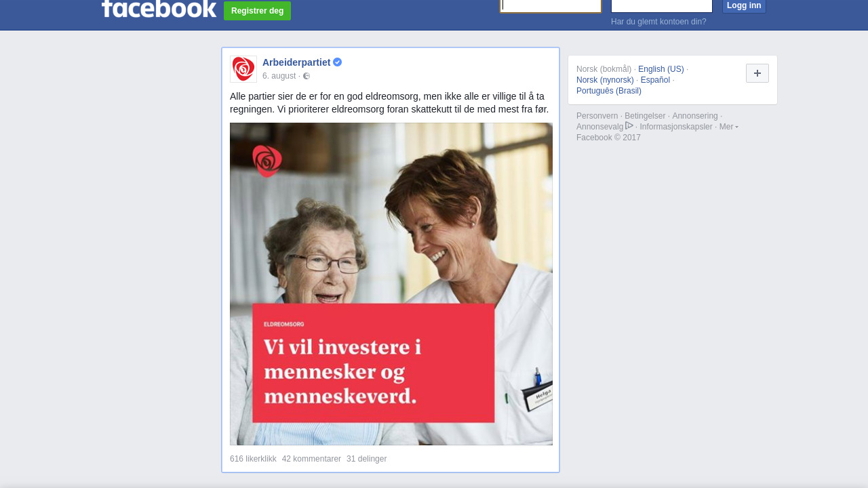Image resolution: width=868 pixels, height=488 pixels.
Task: Click the plus icon for more languages
Action: (757, 73)
